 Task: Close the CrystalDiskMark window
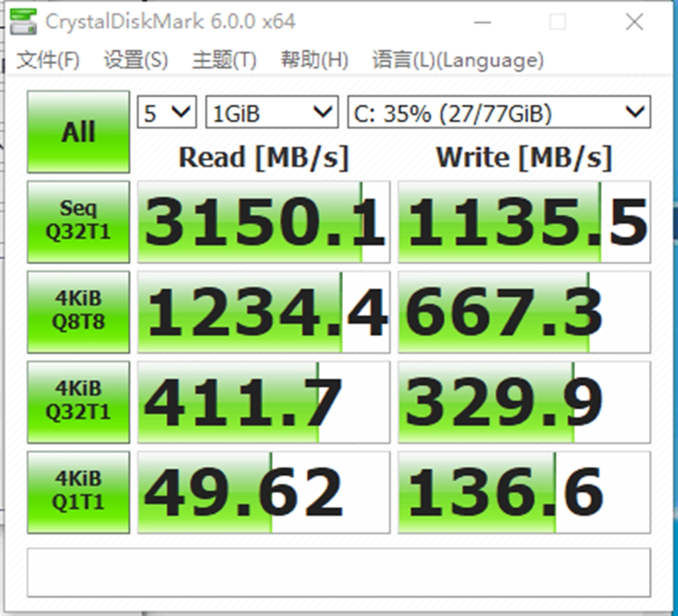(x=634, y=22)
